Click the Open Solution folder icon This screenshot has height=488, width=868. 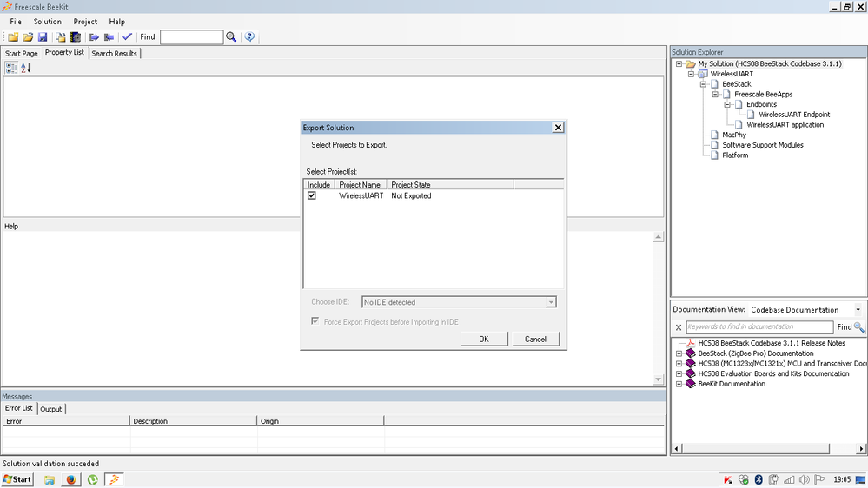(28, 37)
